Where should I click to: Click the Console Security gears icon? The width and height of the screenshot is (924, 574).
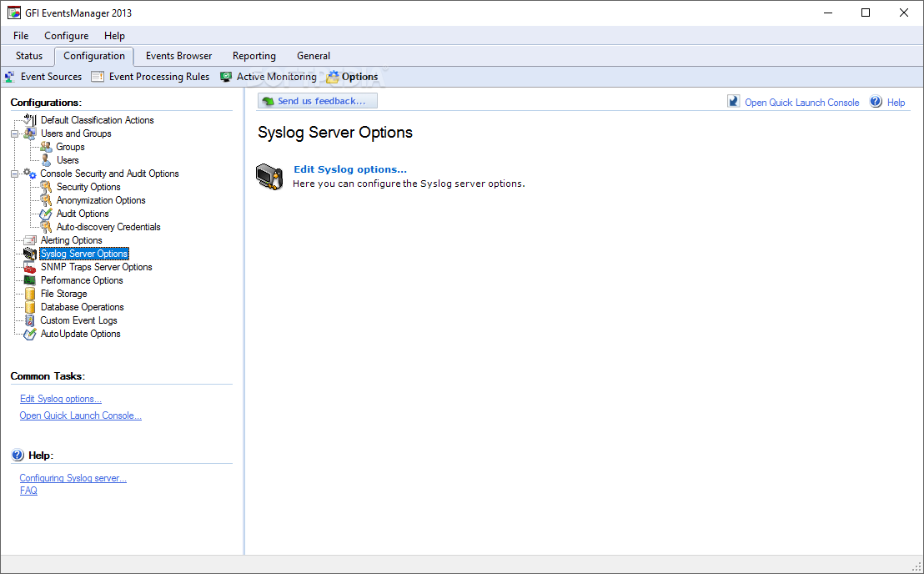tap(29, 174)
